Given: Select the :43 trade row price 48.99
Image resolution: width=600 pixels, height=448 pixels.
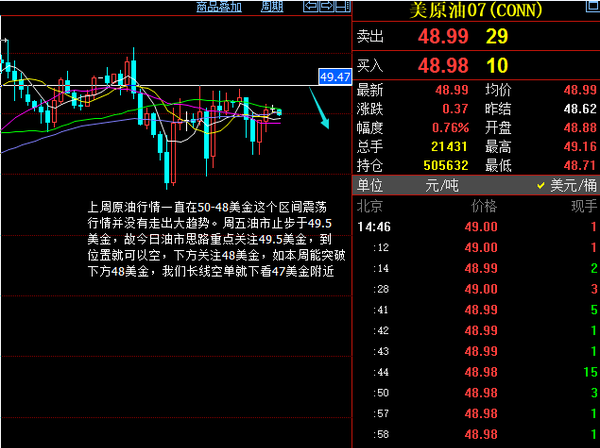Looking at the screenshot, I should pyautogui.click(x=481, y=351).
